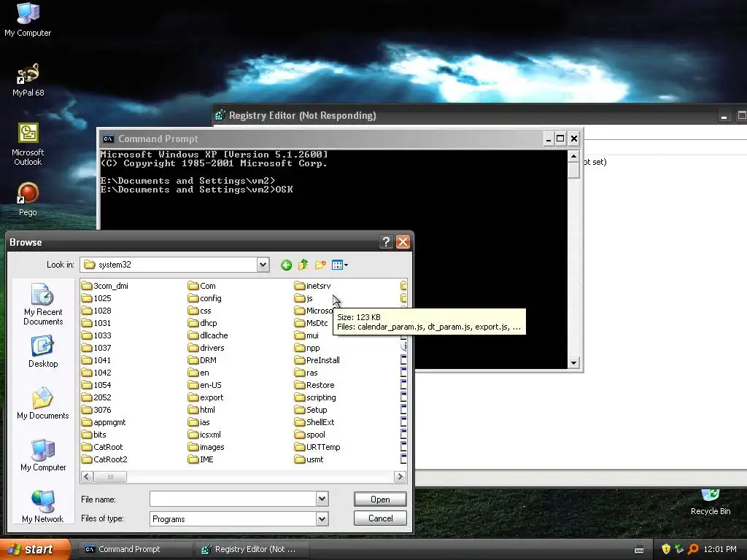Click Command Prompt scroll up arrow
The height and width of the screenshot is (560, 747).
click(573, 156)
